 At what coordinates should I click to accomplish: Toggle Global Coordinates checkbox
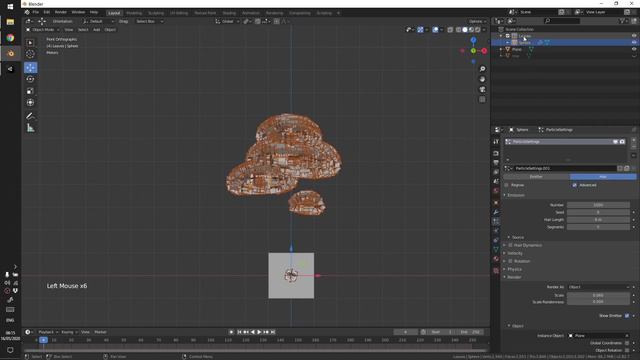[x=627, y=343]
